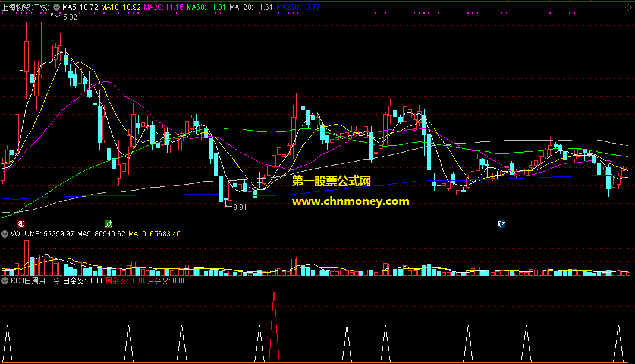Click the KDJ日周月三金 indicator name
The height and width of the screenshot is (364, 635).
[35, 281]
